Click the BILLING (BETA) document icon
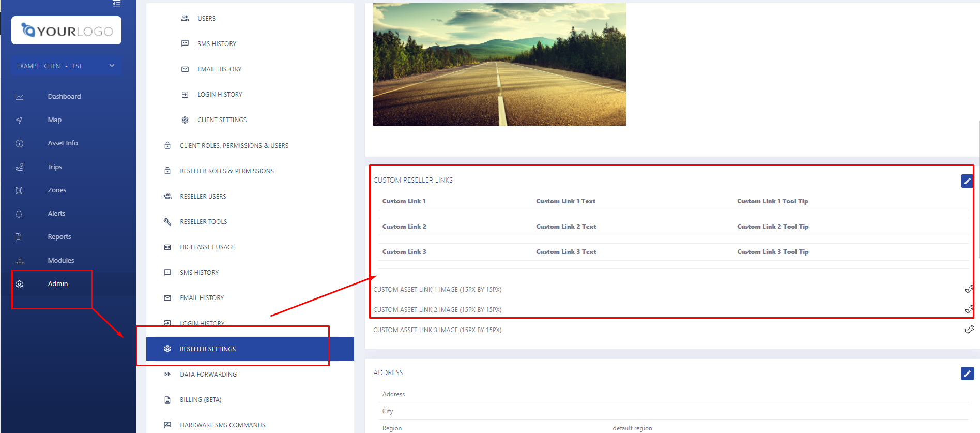The image size is (980, 433). pyautogui.click(x=167, y=400)
